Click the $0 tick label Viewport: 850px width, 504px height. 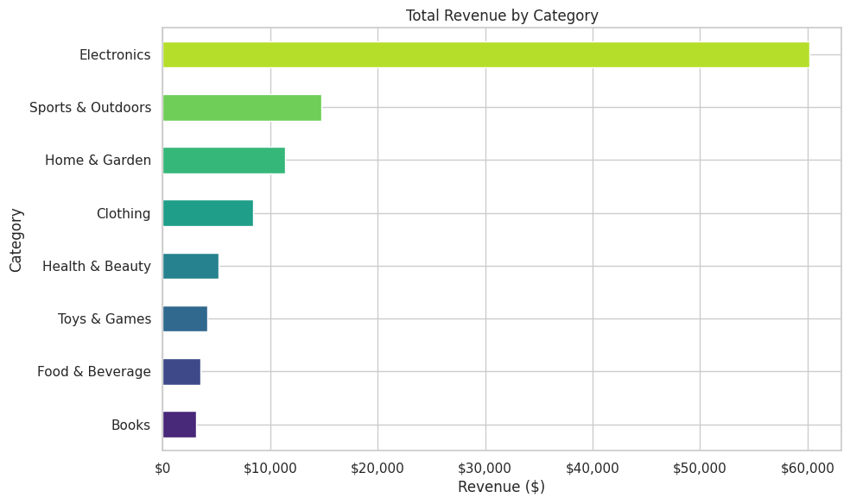[162, 468]
